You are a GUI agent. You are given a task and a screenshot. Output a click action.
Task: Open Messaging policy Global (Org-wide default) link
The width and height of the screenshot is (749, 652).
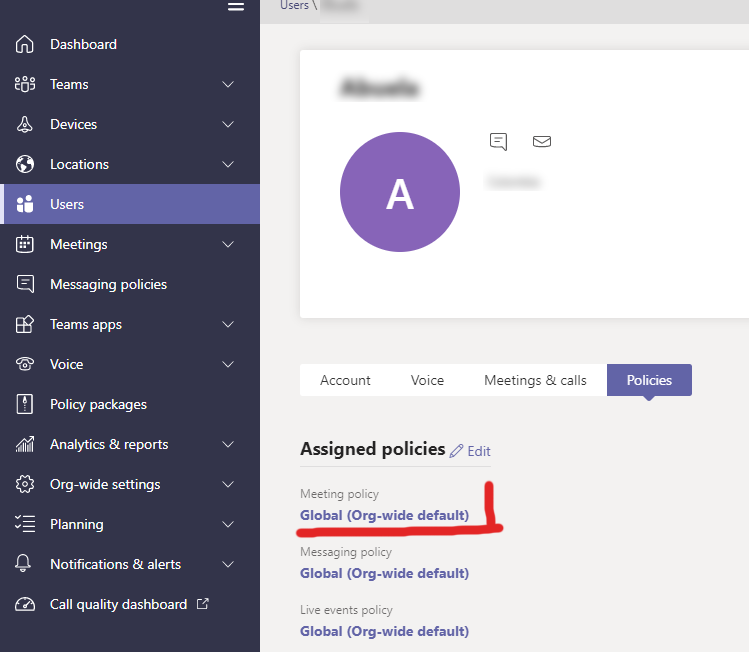coord(384,573)
